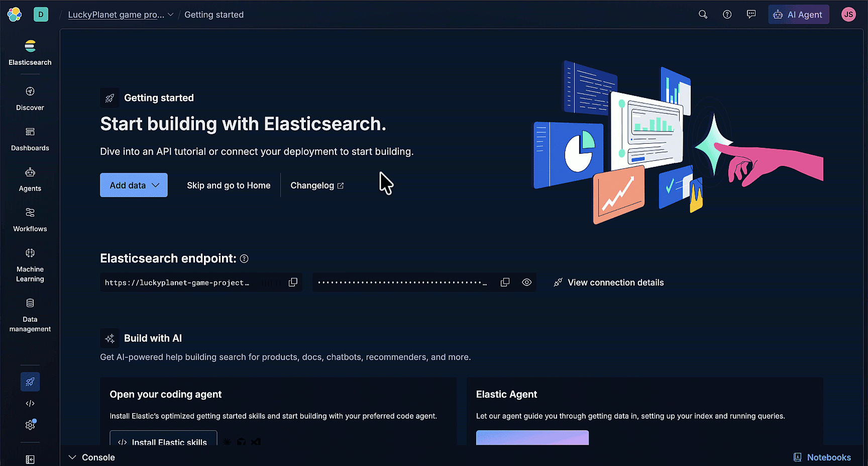Open the feedback chat icon
The image size is (868, 466).
pos(751,15)
